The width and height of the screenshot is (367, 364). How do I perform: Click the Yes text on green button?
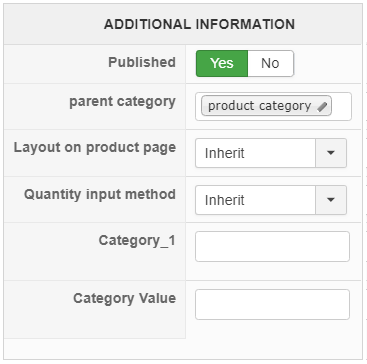[222, 63]
